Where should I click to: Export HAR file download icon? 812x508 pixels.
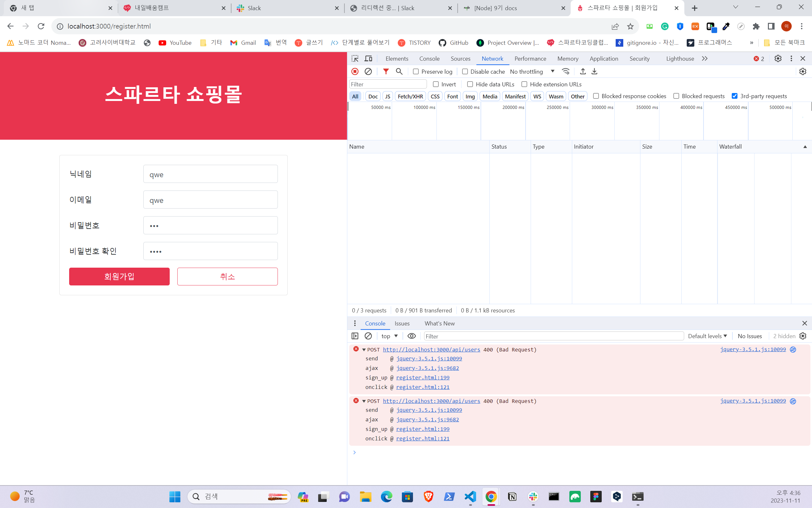coord(594,71)
